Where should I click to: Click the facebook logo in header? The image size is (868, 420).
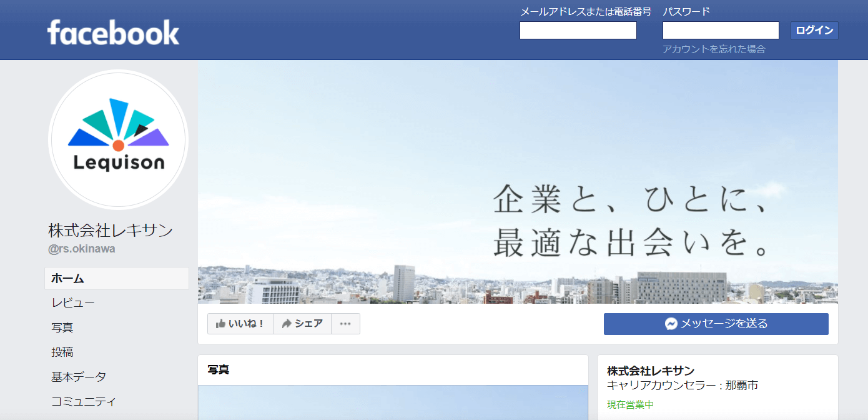click(113, 32)
